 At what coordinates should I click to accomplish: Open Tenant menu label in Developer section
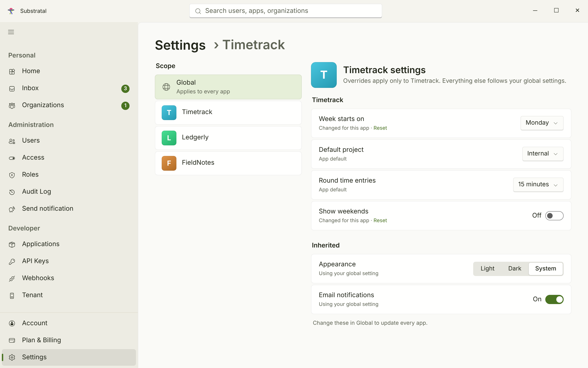pyautogui.click(x=32, y=295)
